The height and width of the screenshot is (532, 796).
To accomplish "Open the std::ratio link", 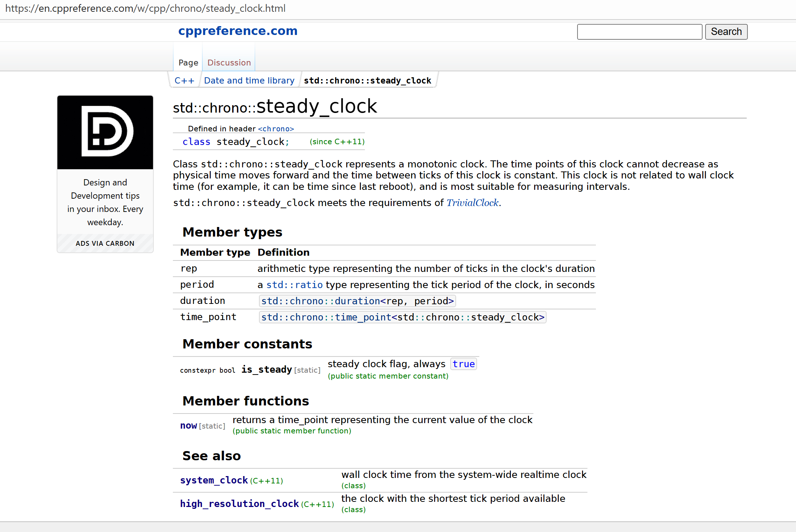I will [294, 285].
